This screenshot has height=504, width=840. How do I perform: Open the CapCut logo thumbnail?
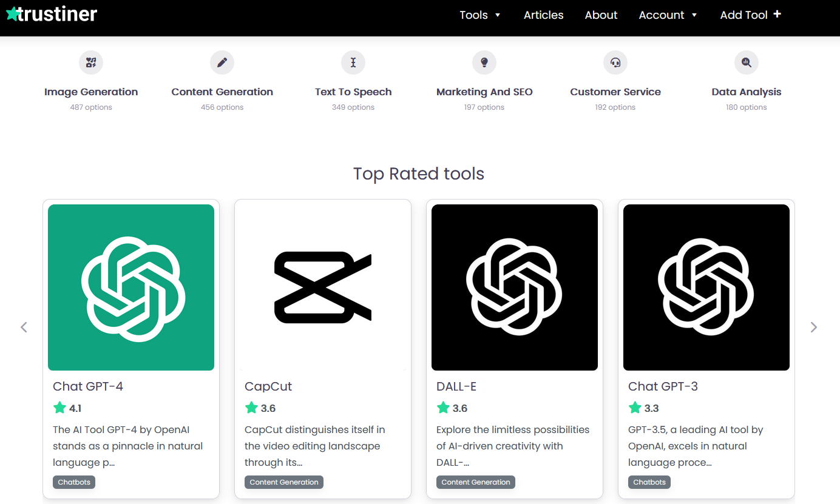[x=323, y=287]
